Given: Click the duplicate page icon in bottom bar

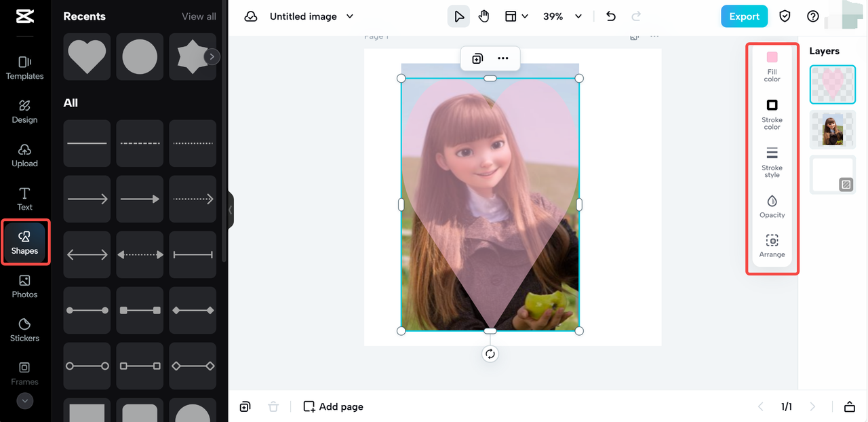Looking at the screenshot, I should (x=245, y=406).
